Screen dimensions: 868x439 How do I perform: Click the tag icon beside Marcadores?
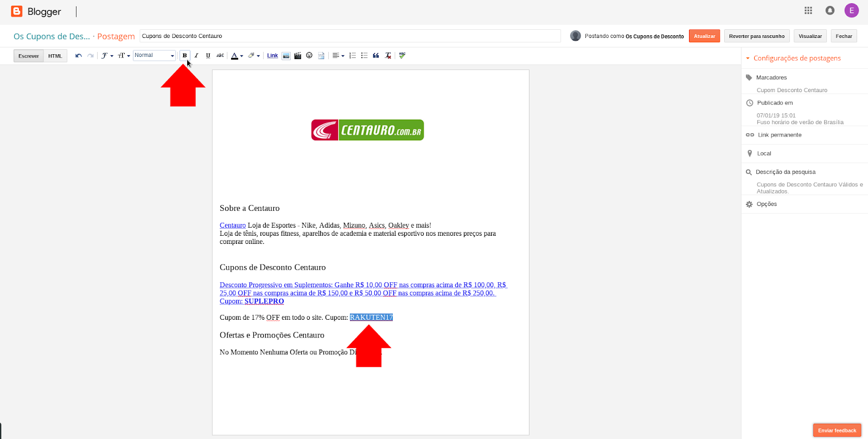(749, 78)
